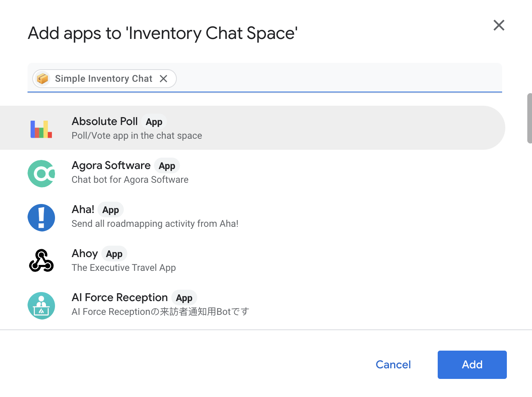
Task: Click the Simple Inventory Chat package icon
Action: tap(42, 78)
